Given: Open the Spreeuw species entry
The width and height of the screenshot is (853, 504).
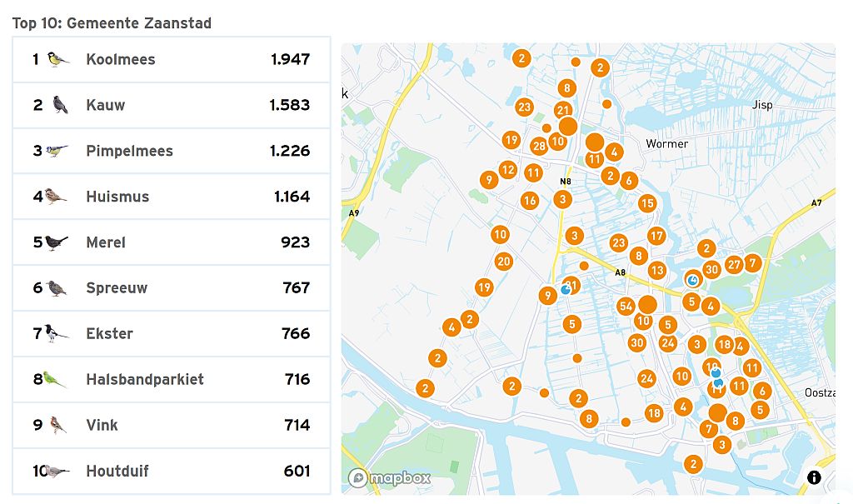Looking at the screenshot, I should pyautogui.click(x=171, y=288).
